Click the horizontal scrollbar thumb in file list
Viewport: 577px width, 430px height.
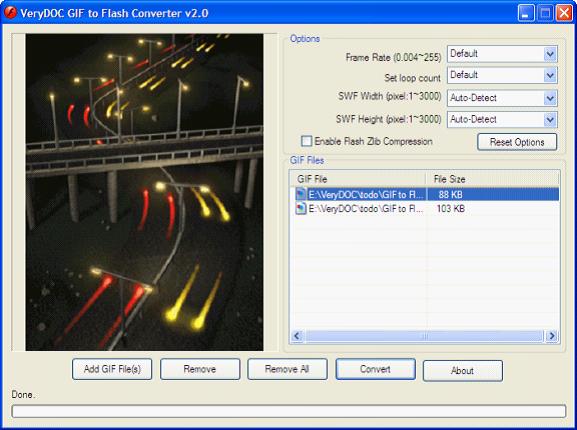(424, 335)
